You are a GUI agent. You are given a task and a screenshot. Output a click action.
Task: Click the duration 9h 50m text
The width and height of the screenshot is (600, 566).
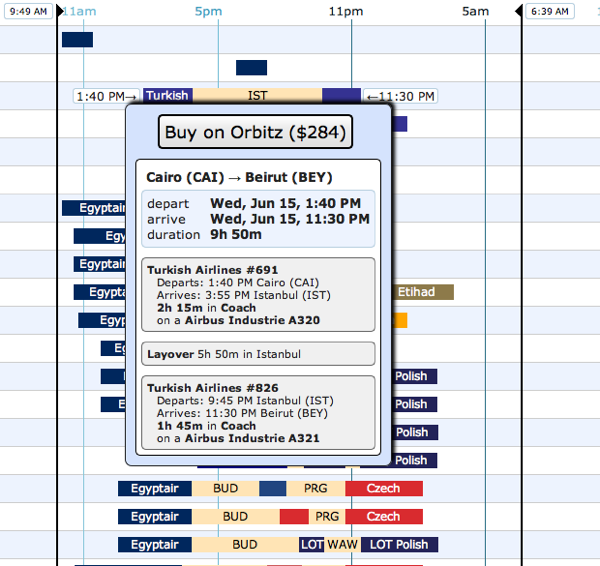click(204, 234)
